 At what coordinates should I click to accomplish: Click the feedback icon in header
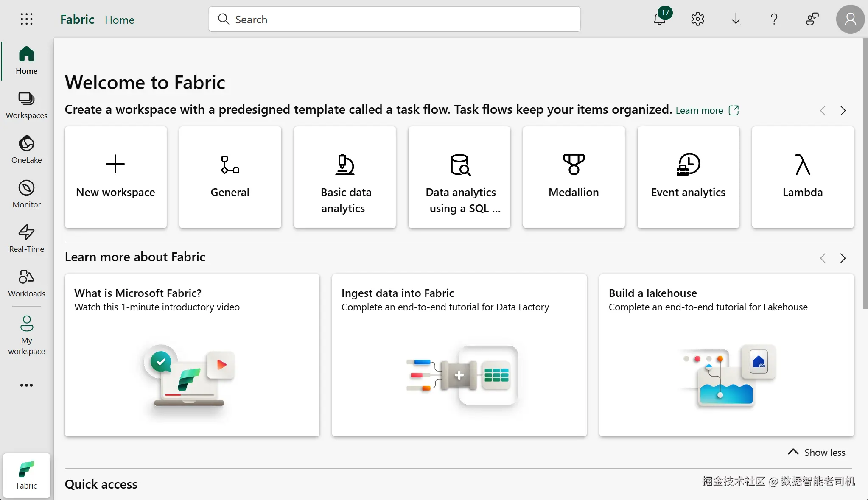click(x=812, y=19)
